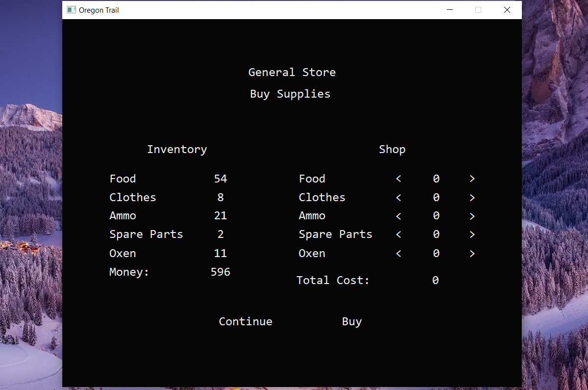
Task: Decrease Clothes quantity with left arrow
Action: (x=398, y=198)
